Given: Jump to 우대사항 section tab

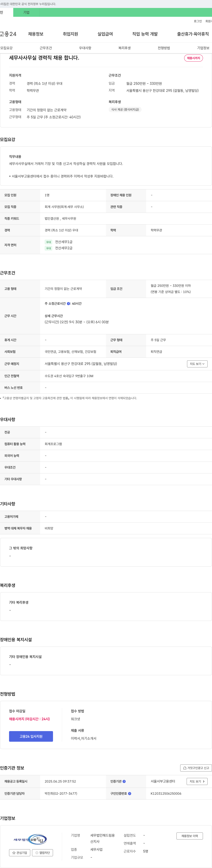Looking at the screenshot, I should (x=85, y=48).
